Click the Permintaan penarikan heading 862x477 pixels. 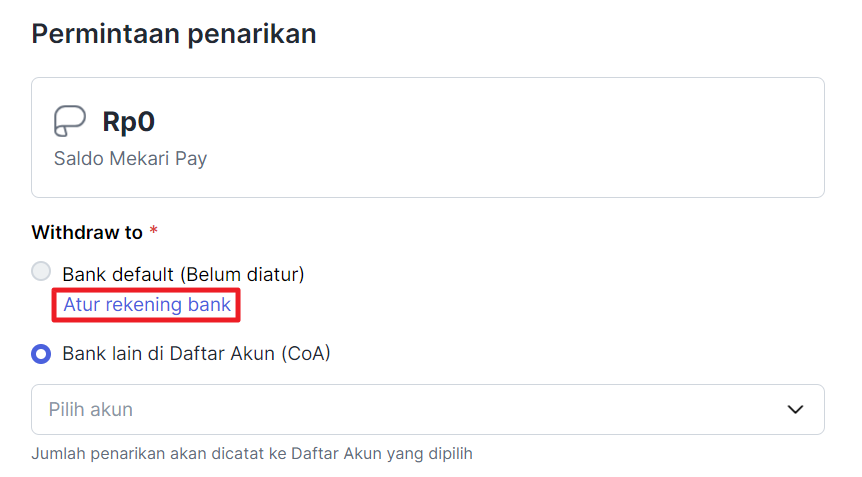(x=174, y=34)
